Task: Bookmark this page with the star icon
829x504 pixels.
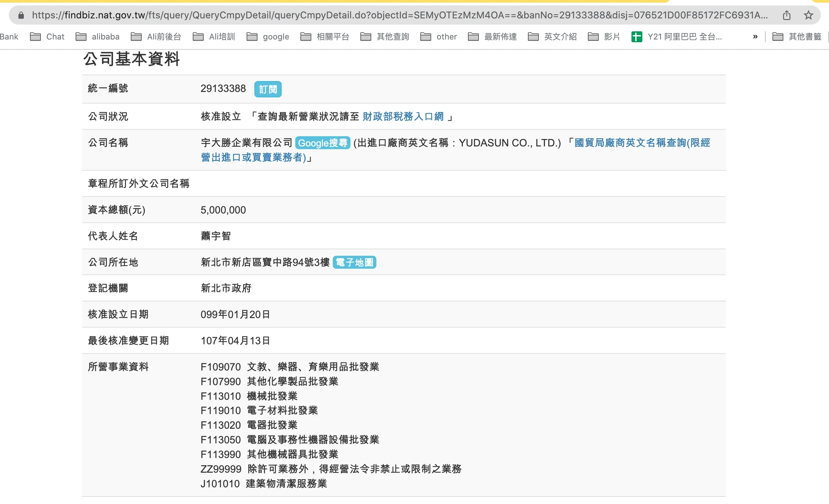Action: tap(808, 15)
